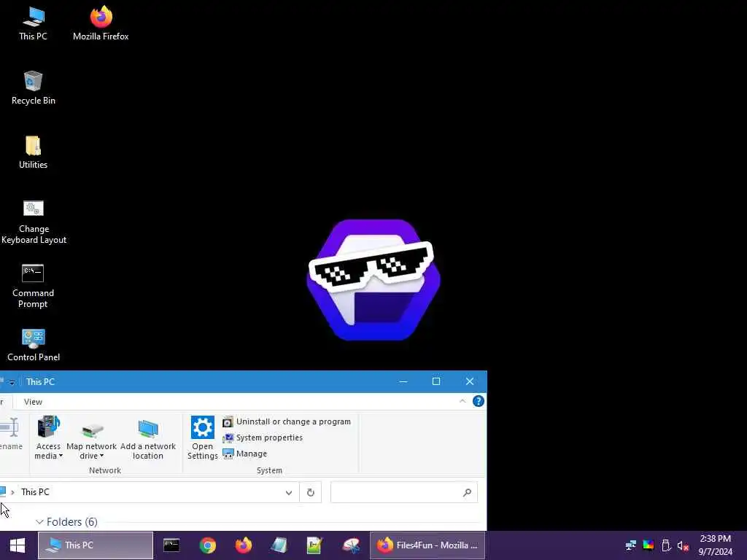Open Command Prompt from the taskbar
The height and width of the screenshot is (560, 747).
[171, 545]
